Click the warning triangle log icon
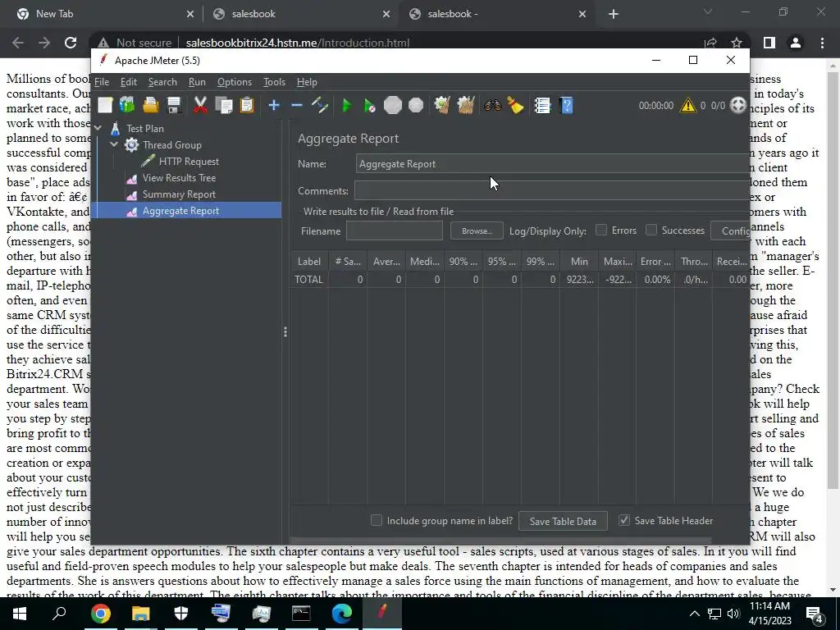840x630 pixels. (688, 106)
